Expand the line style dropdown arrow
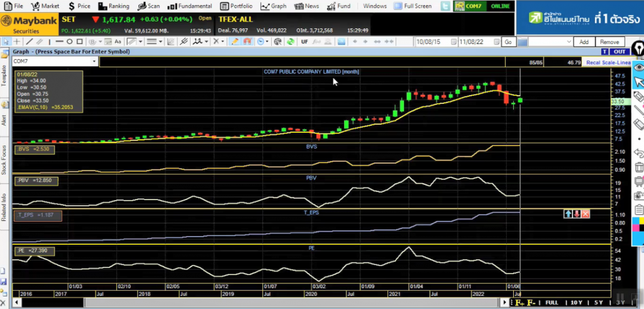The width and height of the screenshot is (644, 309). click(x=140, y=42)
